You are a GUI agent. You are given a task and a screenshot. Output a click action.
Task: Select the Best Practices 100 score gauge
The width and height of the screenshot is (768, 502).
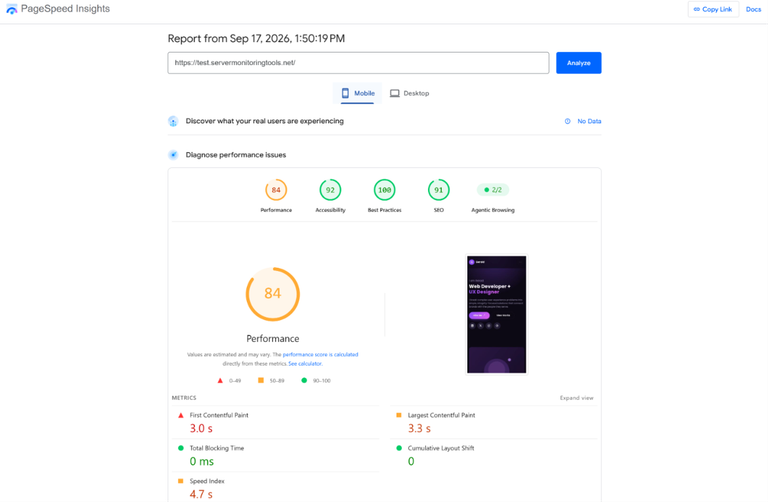pos(384,190)
